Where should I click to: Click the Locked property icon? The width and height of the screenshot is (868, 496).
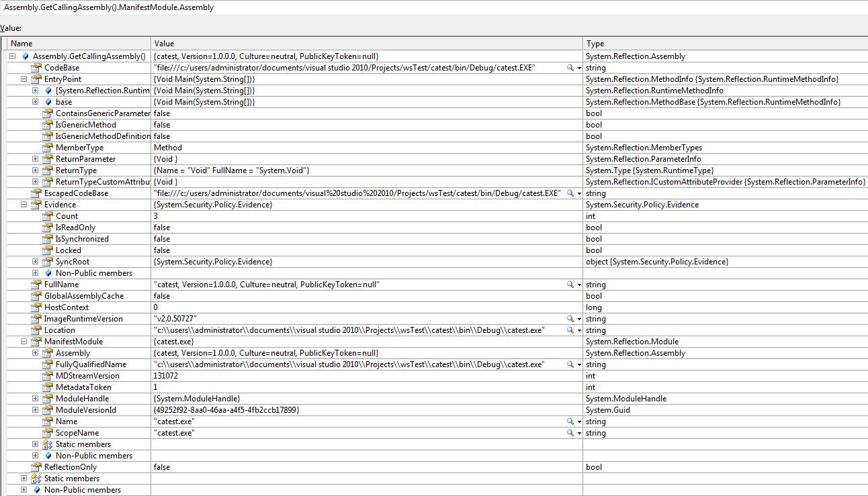(x=48, y=250)
